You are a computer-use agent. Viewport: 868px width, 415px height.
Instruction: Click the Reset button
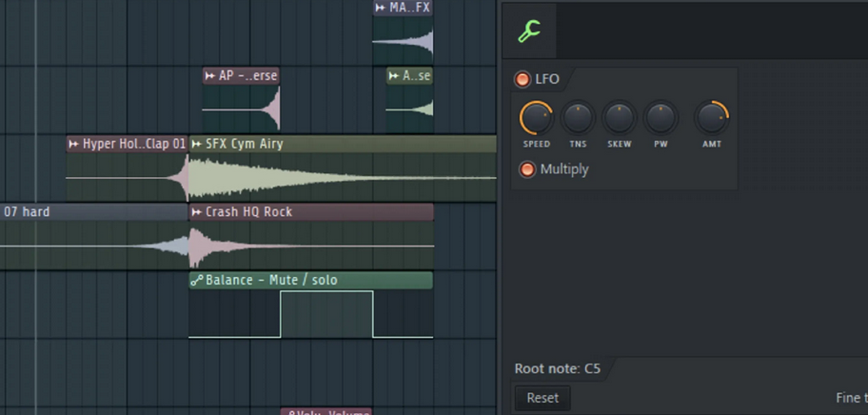pyautogui.click(x=542, y=398)
